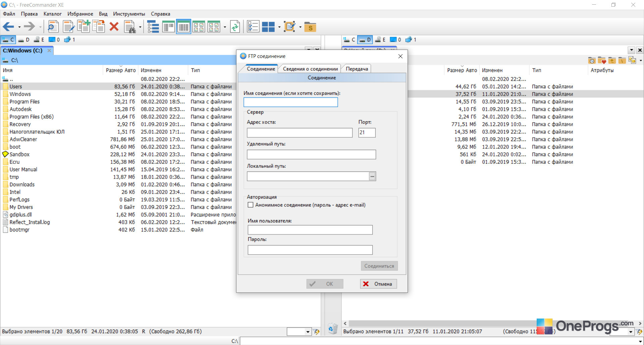
Task: Click the Пароль input field
Action: click(310, 250)
